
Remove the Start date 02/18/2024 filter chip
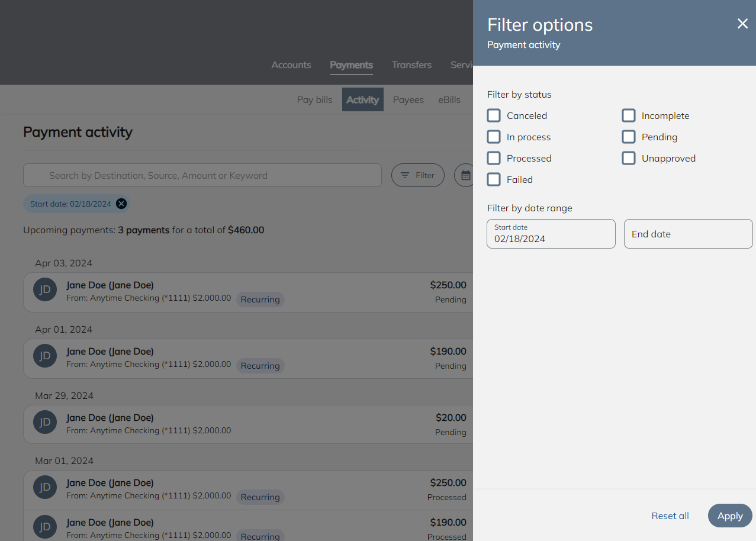[121, 204]
